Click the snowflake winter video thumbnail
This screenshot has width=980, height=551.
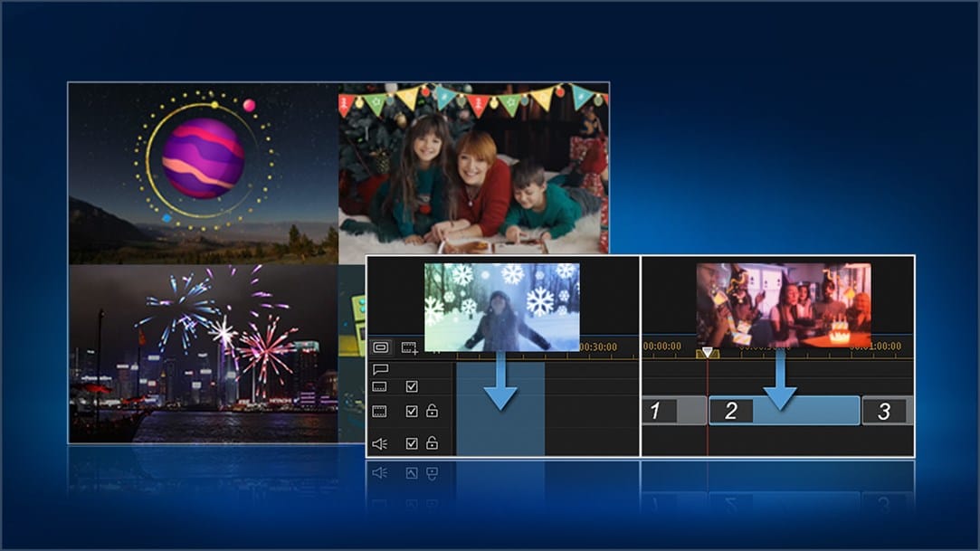[x=502, y=307]
